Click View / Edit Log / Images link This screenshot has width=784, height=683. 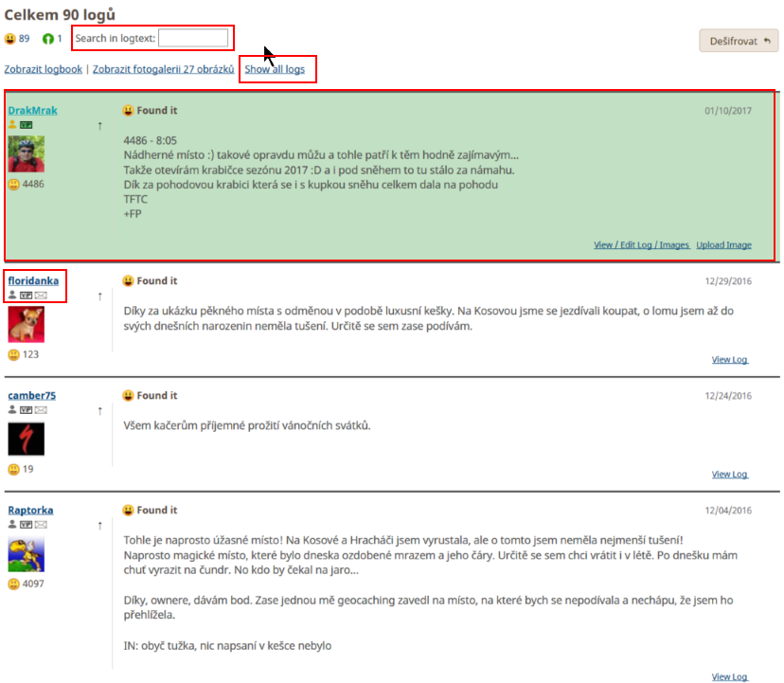[x=641, y=245]
